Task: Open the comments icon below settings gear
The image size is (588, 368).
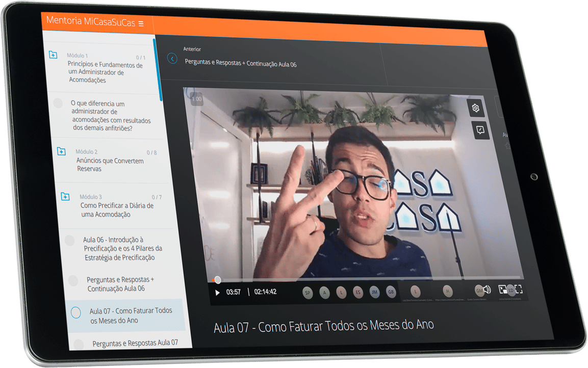Action: tap(480, 130)
